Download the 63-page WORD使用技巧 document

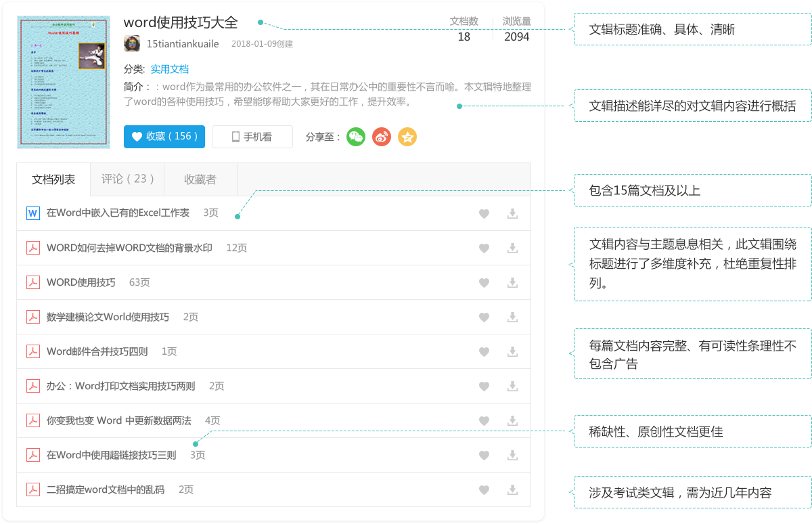click(513, 282)
